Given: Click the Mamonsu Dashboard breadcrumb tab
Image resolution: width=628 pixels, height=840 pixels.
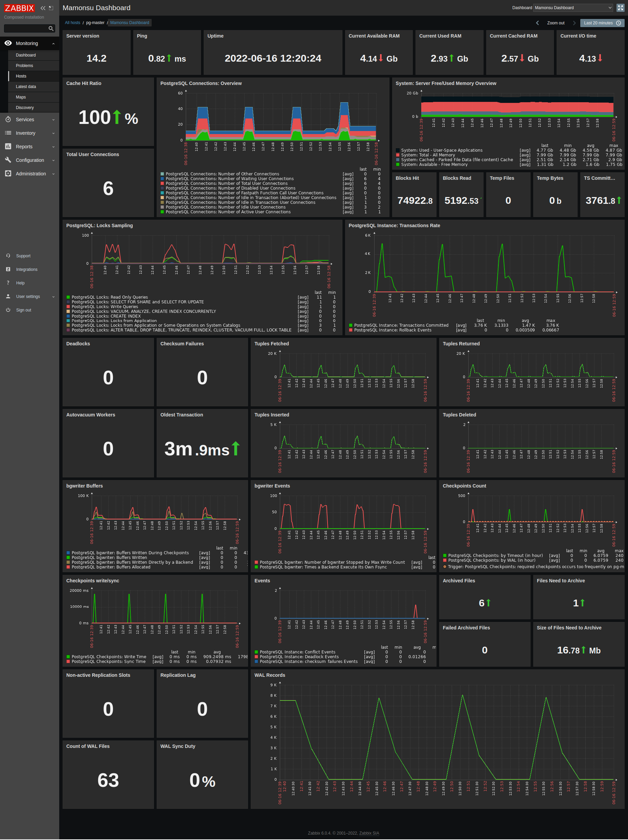Looking at the screenshot, I should pyautogui.click(x=129, y=23).
